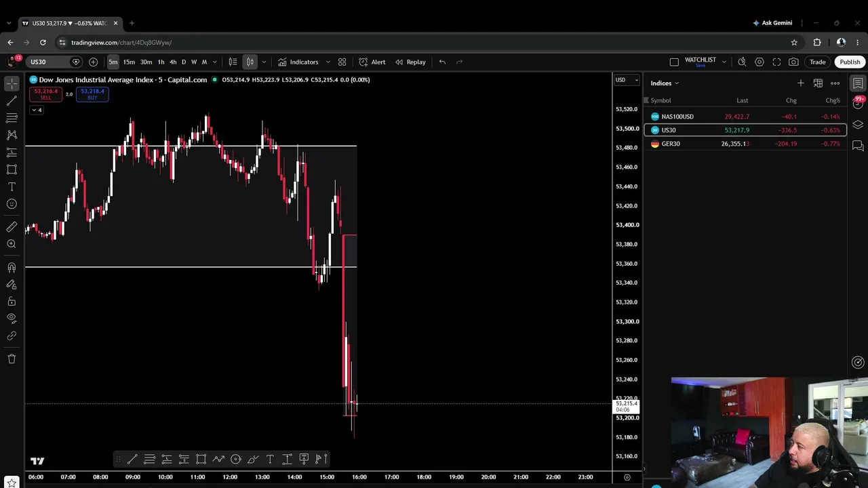Open the patterns drawing tools

12,135
